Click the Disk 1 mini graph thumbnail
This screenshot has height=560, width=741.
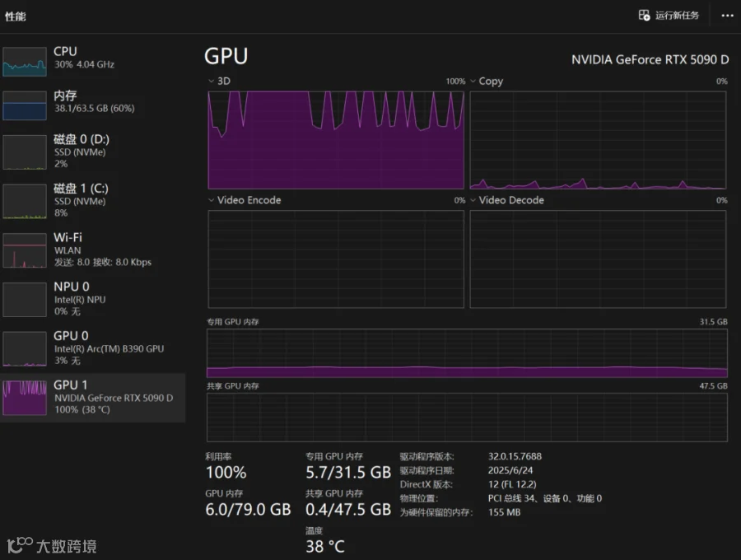tap(25, 201)
